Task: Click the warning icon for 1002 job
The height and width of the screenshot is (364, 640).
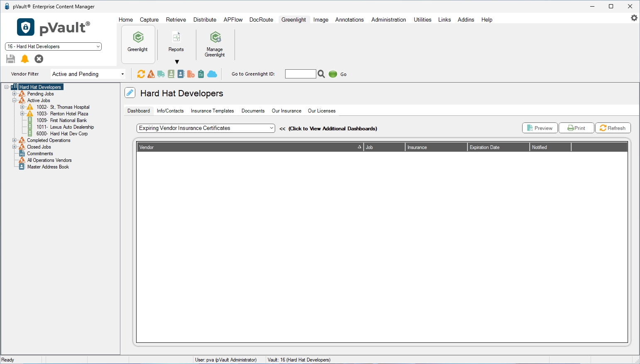Action: (30, 107)
